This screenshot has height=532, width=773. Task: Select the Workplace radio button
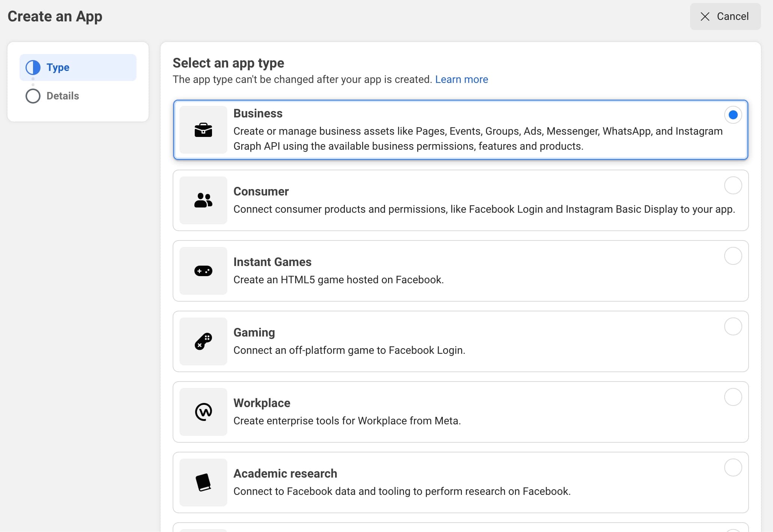[x=733, y=397]
